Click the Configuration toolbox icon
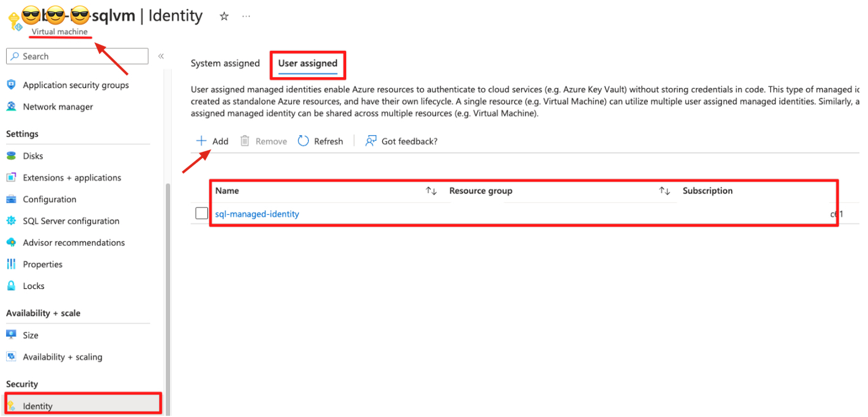 pyautogui.click(x=11, y=200)
